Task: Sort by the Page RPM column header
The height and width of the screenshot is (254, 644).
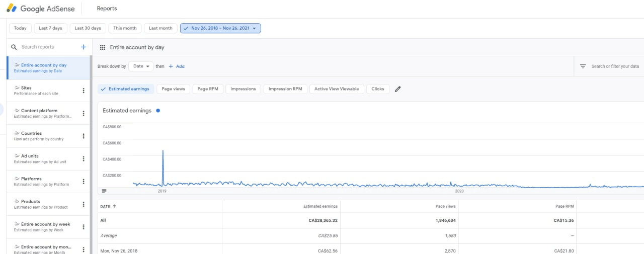Action: point(563,206)
